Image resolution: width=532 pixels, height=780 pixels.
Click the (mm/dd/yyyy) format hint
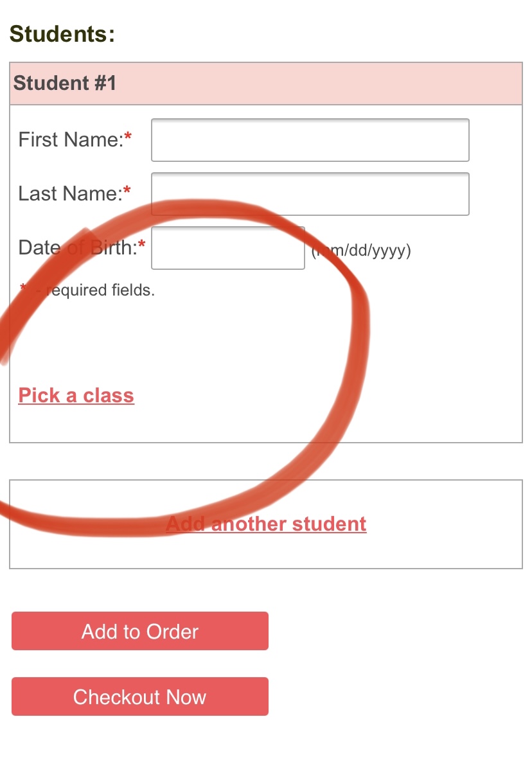[x=361, y=250]
